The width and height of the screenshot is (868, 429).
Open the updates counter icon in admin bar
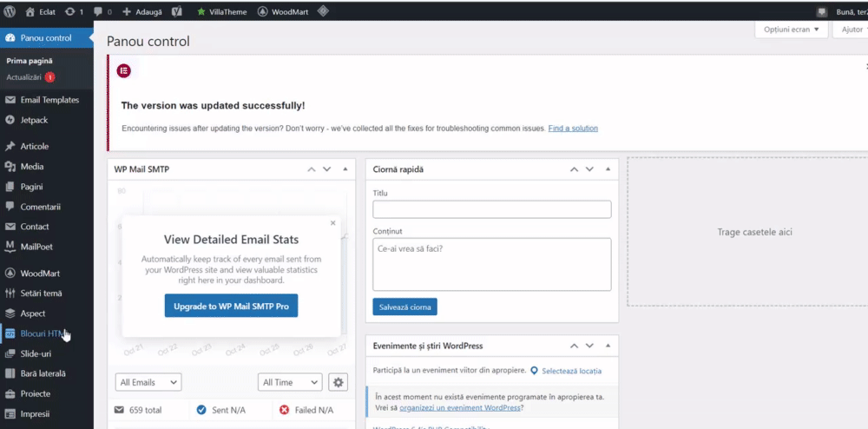pos(69,11)
